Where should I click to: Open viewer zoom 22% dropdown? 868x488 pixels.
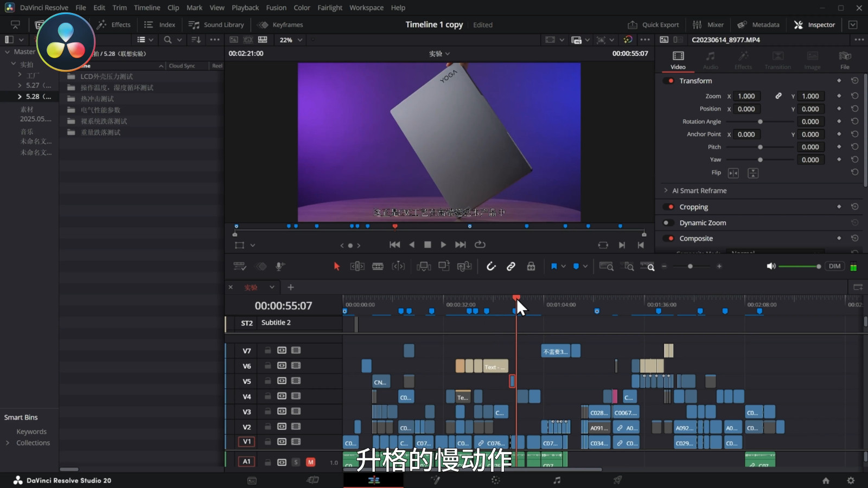coord(291,40)
